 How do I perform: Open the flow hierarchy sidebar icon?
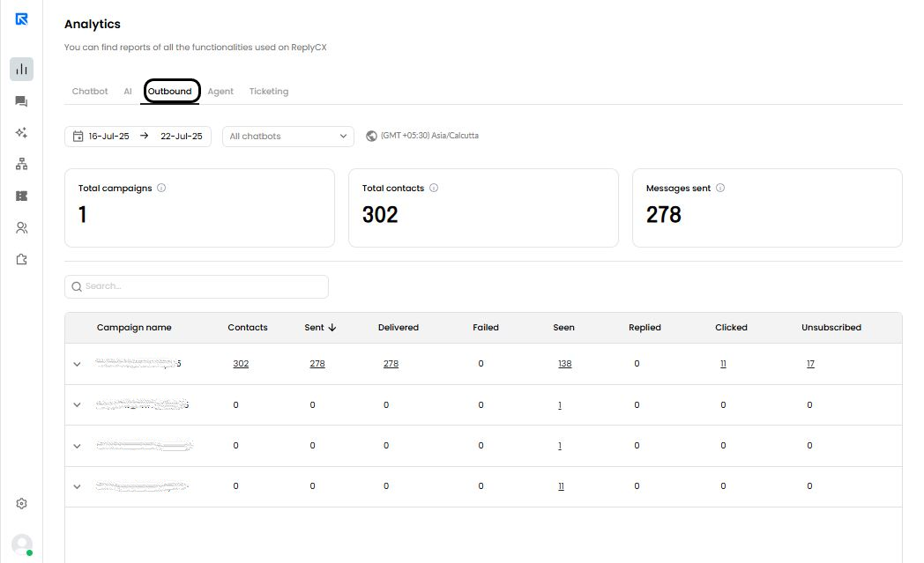coord(21,164)
